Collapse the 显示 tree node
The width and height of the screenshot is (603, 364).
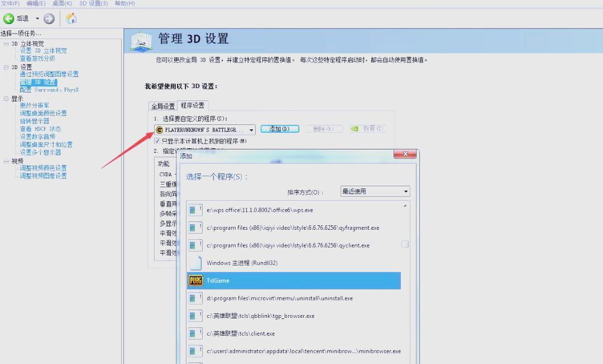click(x=6, y=99)
